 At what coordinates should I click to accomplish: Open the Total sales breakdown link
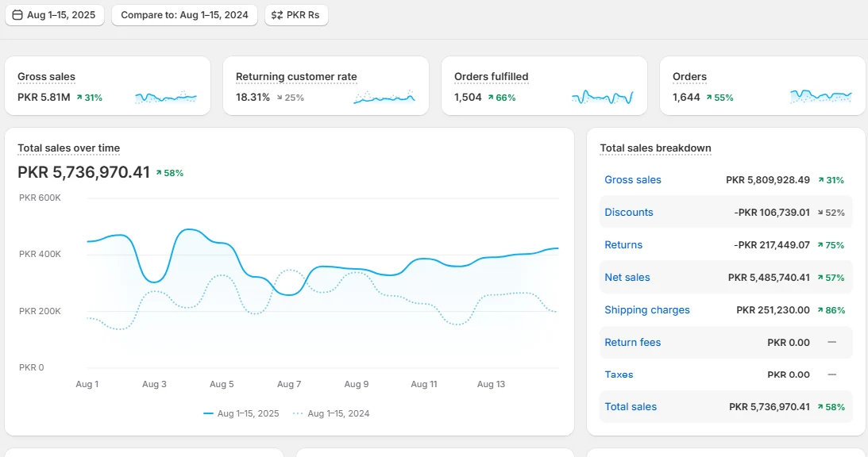point(631,407)
